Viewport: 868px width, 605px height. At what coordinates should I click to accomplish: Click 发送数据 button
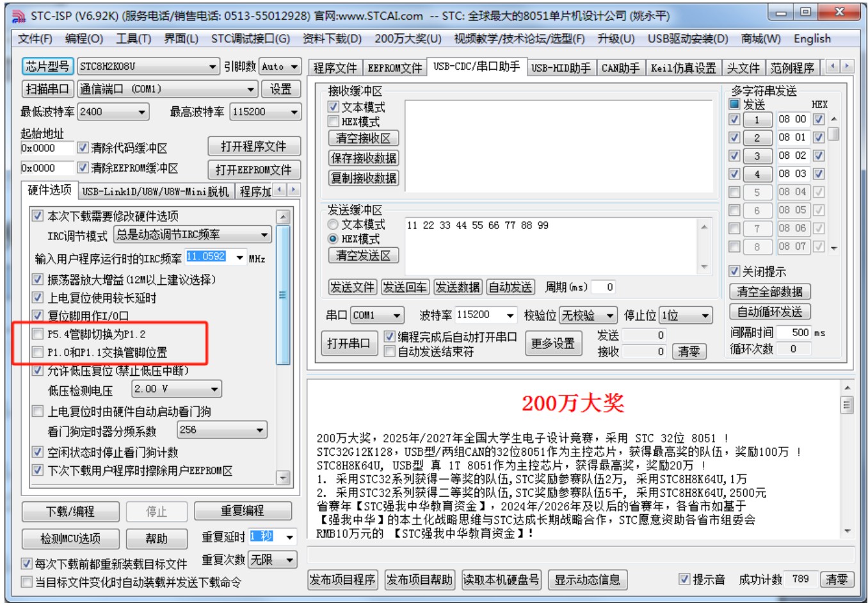coord(458,287)
